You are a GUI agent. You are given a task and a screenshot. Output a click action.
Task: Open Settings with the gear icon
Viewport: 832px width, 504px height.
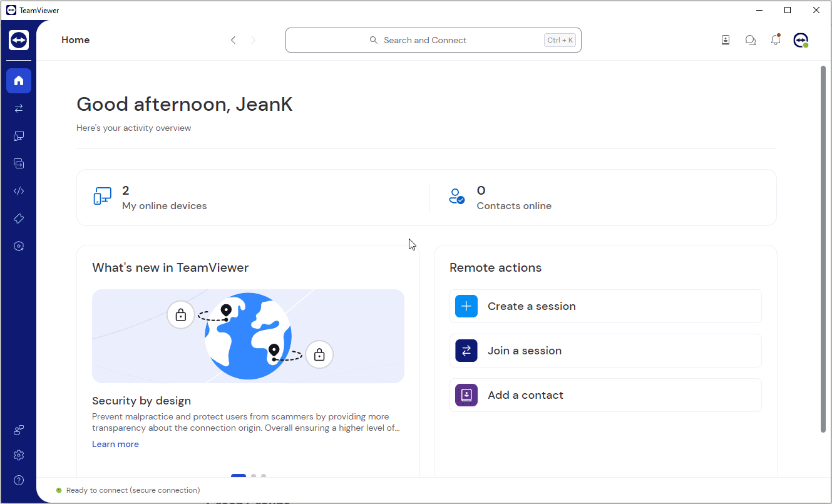(x=19, y=455)
